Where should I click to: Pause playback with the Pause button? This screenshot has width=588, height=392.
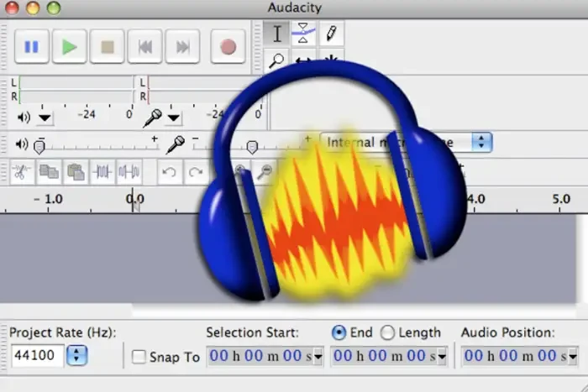coord(32,46)
